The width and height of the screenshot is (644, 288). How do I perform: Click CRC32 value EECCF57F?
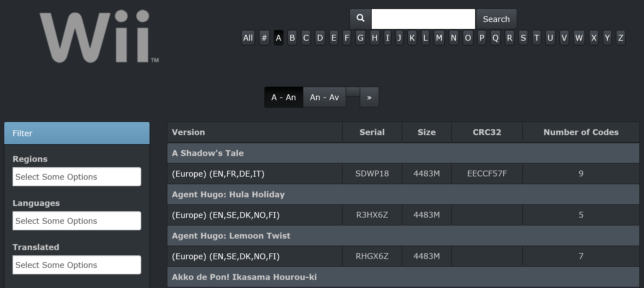tap(487, 174)
